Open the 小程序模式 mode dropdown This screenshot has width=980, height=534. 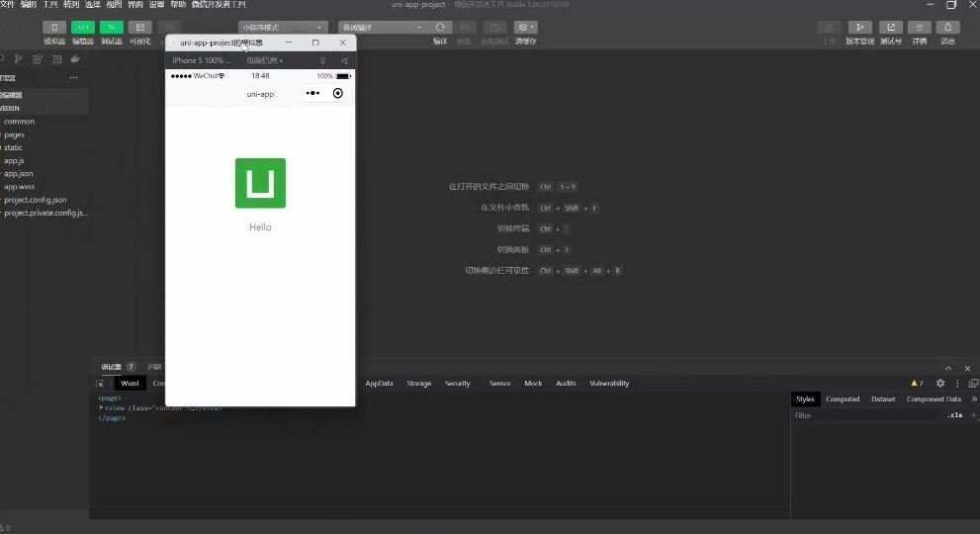pyautogui.click(x=283, y=28)
